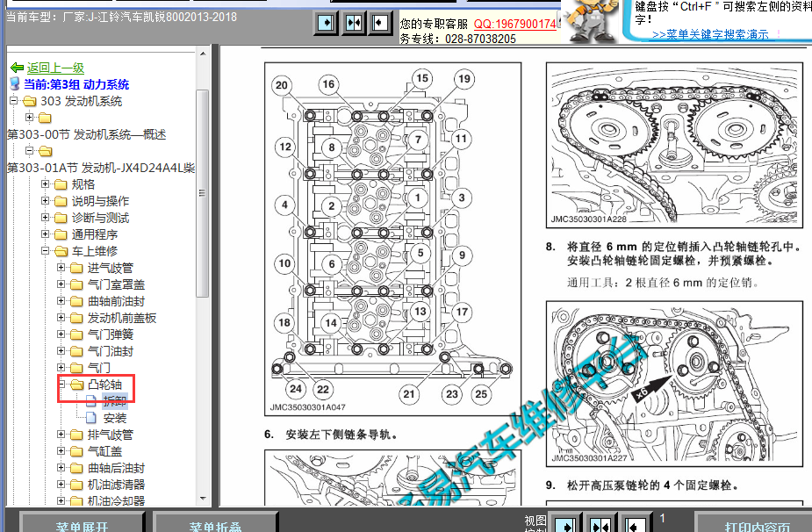Open 气门 folder entry
Viewport: 812px width, 532px height.
click(98, 368)
